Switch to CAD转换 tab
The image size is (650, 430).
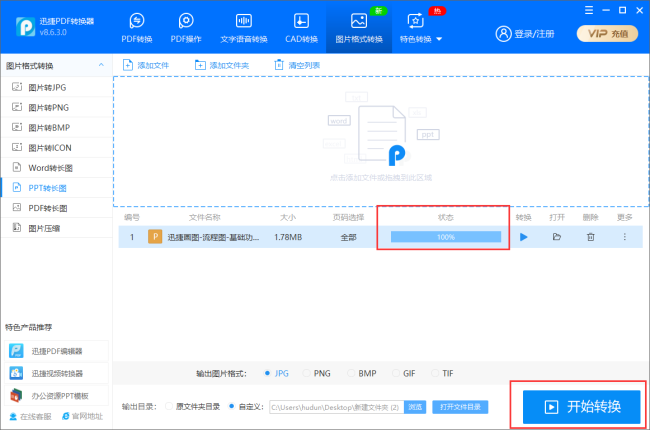tap(301, 28)
